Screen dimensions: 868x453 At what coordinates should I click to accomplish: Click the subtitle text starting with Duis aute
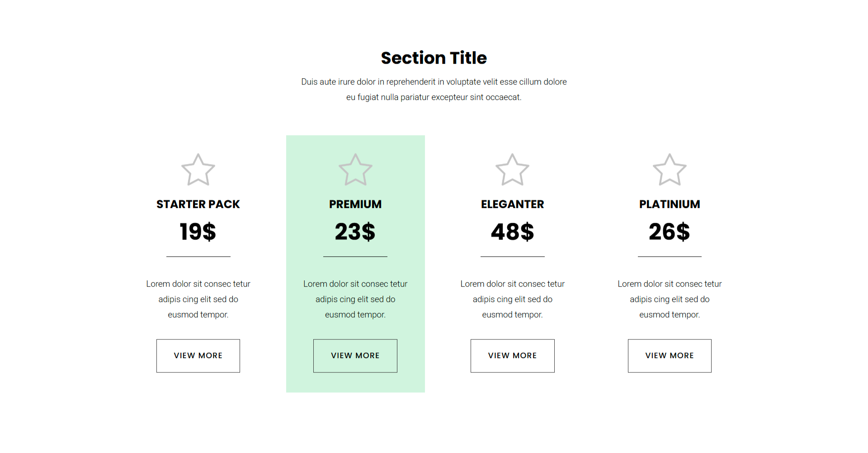pos(434,89)
